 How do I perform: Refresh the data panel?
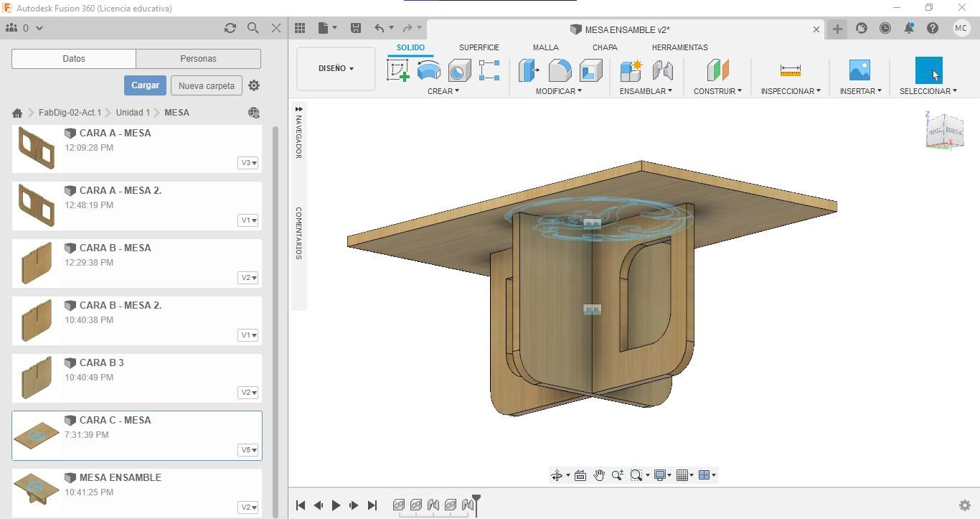click(230, 28)
